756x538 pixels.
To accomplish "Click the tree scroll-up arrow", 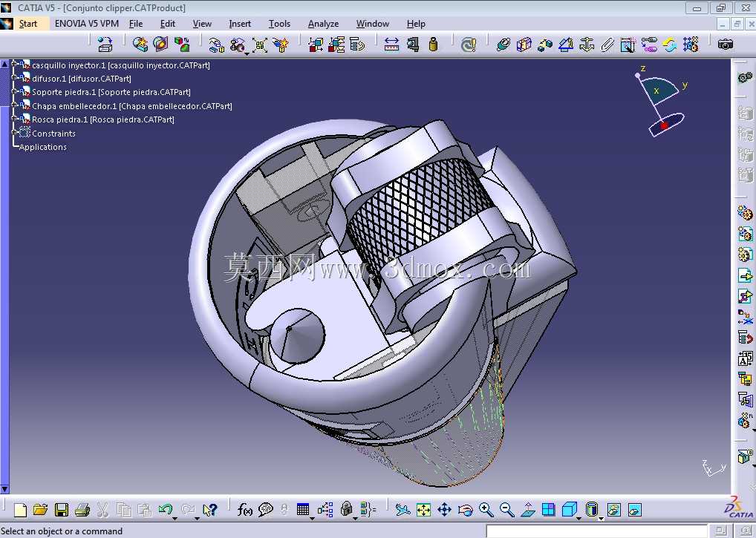I will point(4,64).
